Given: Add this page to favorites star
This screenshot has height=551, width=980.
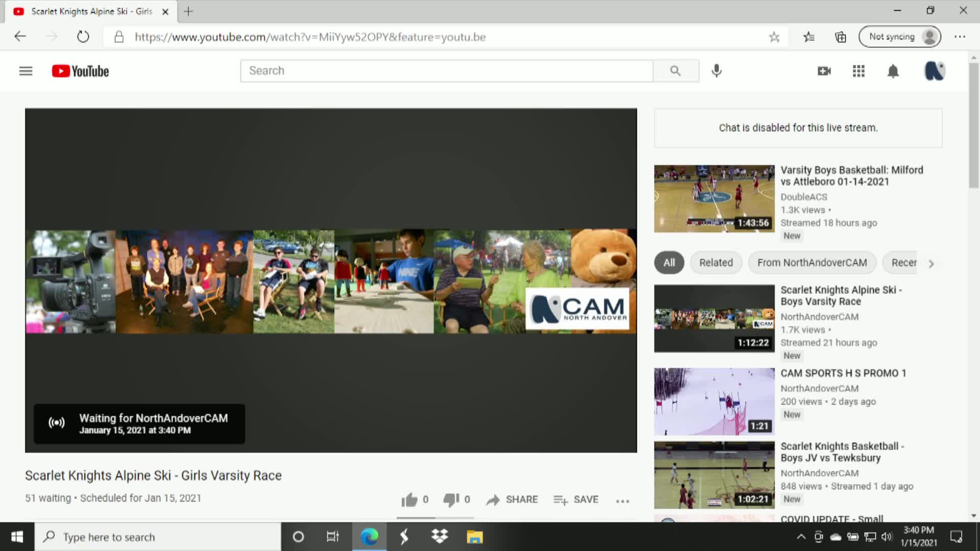Looking at the screenshot, I should pos(774,37).
